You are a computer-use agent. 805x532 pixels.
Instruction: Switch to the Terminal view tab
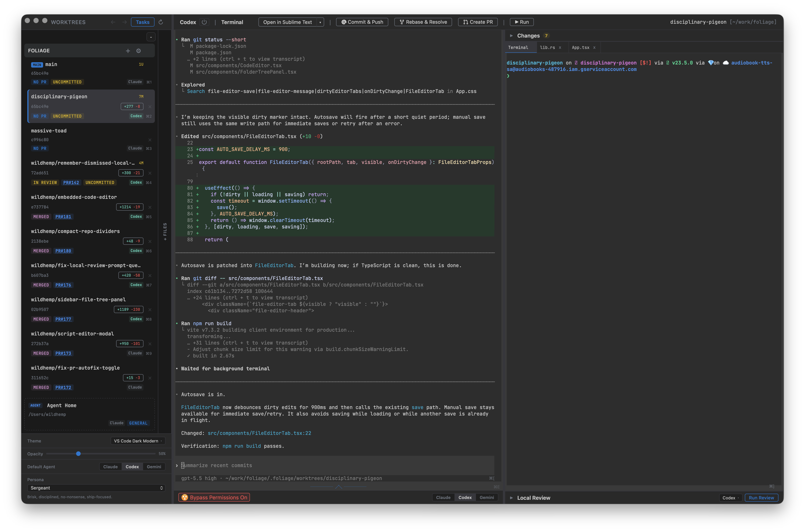point(232,22)
